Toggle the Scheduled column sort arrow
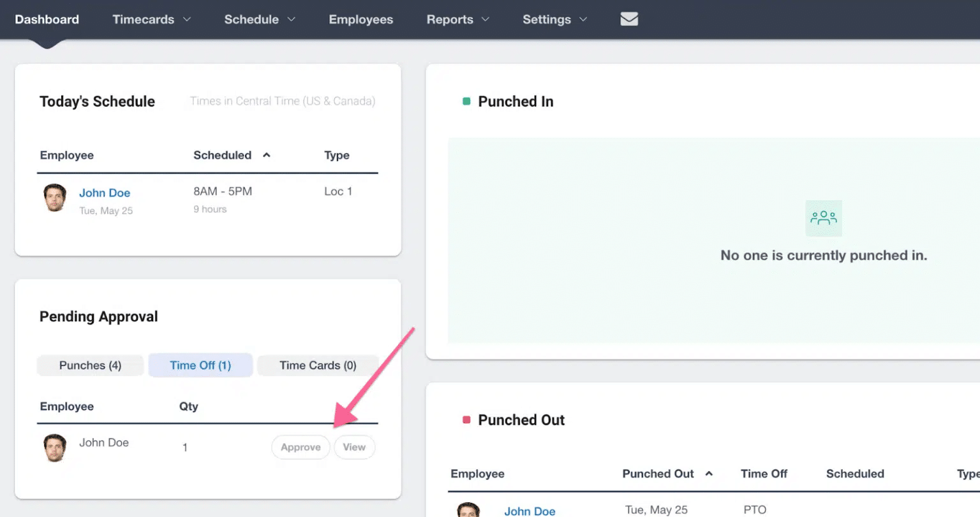The image size is (980, 517). point(267,155)
